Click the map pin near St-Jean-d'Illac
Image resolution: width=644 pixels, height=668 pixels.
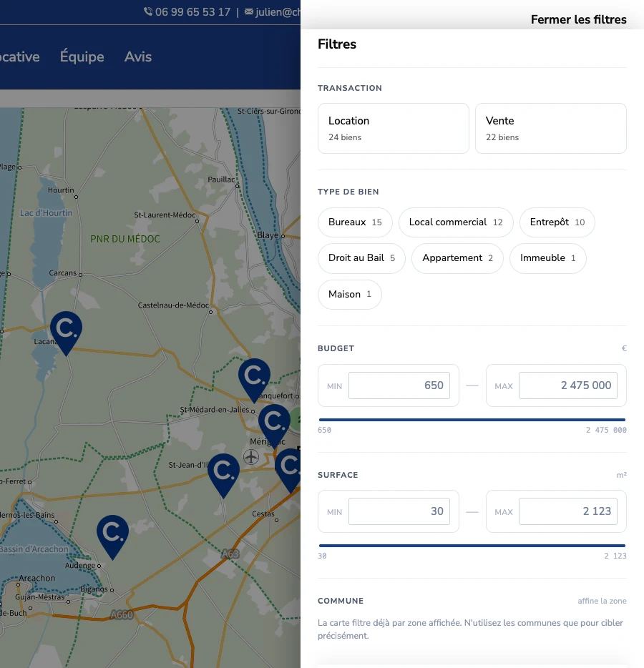pyautogui.click(x=223, y=476)
